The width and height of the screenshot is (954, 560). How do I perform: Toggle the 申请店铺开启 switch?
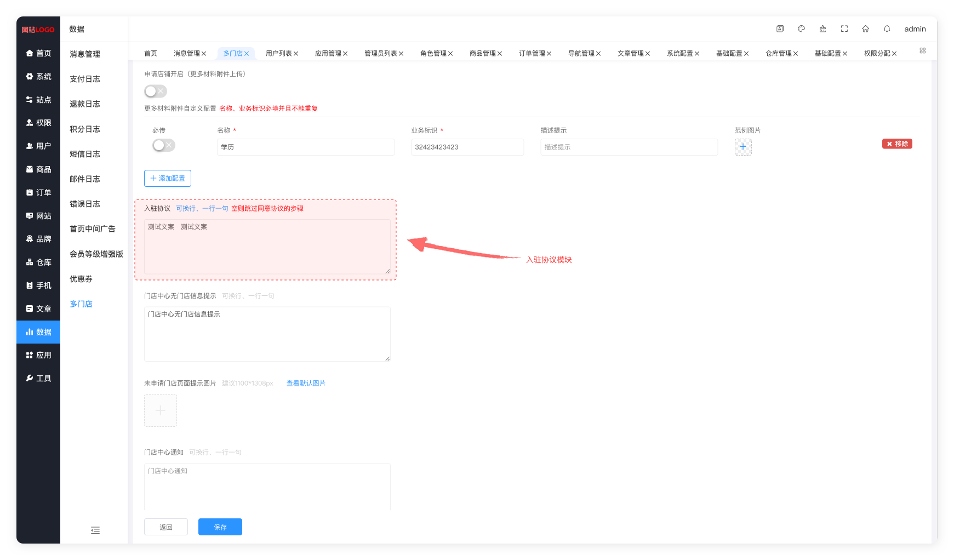pos(156,92)
